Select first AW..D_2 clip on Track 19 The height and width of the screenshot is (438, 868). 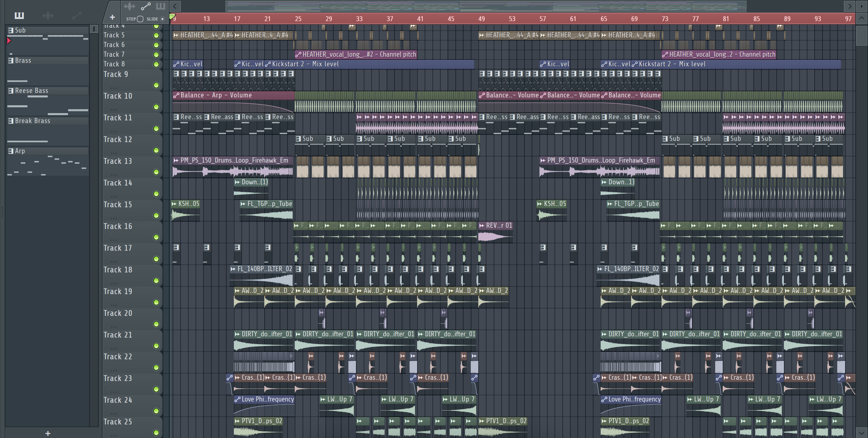coord(249,297)
